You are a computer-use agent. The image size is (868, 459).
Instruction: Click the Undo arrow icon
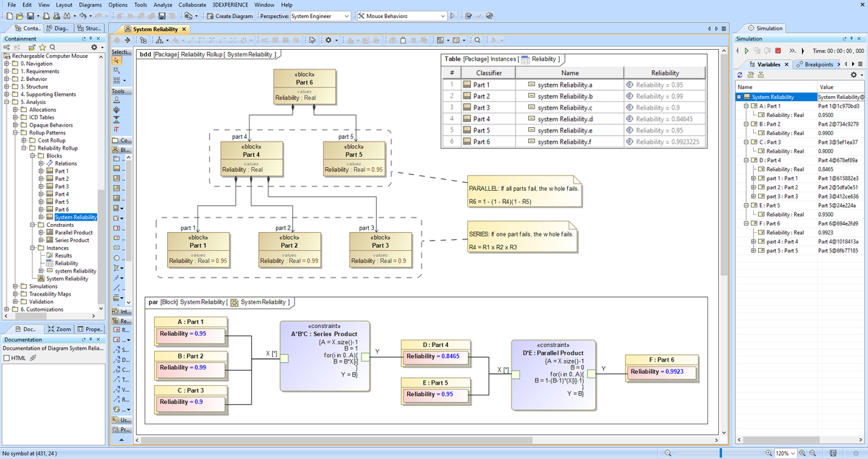pos(82,16)
